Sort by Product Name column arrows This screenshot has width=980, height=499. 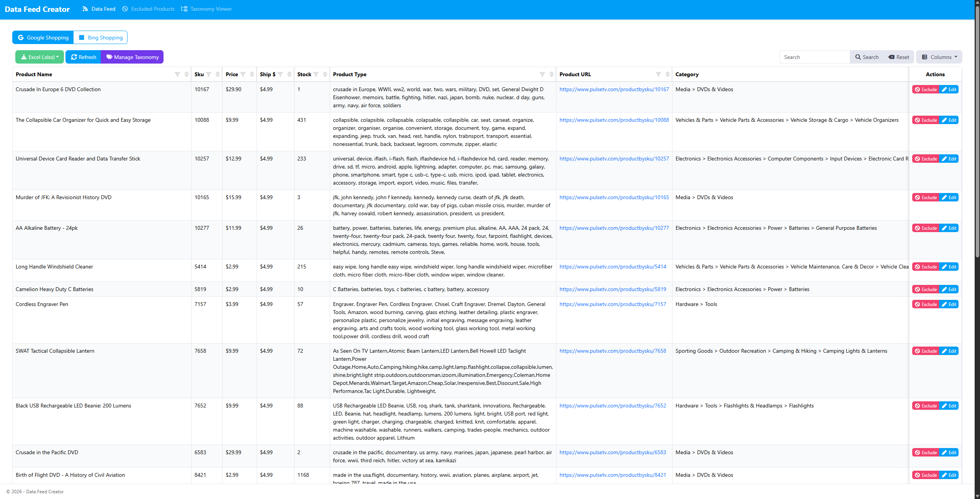[187, 74]
